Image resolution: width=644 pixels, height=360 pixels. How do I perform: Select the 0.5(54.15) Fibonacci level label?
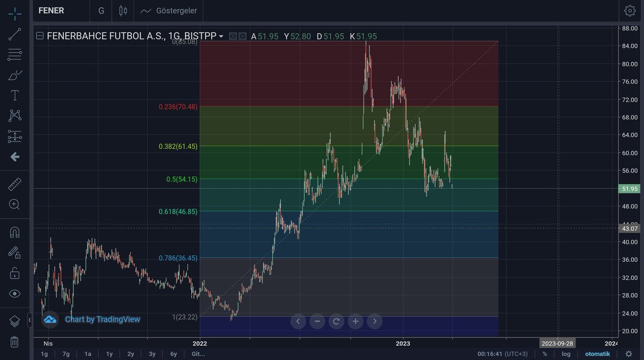(x=182, y=179)
